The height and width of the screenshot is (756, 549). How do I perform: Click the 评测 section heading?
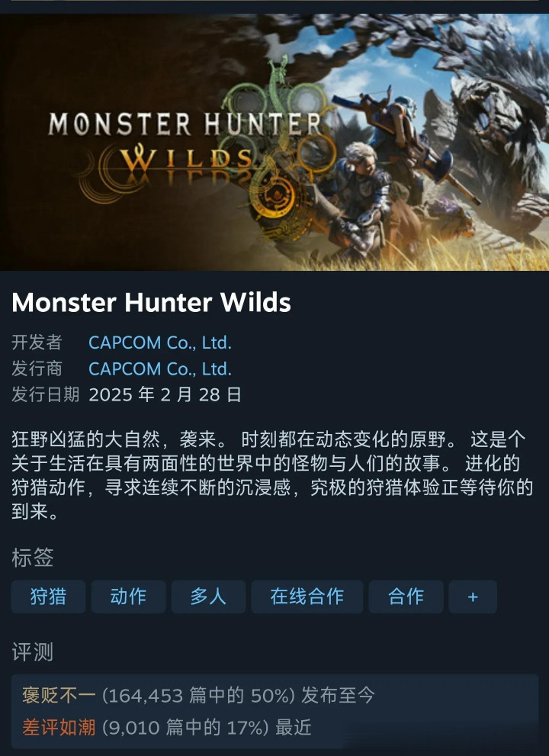[x=32, y=651]
